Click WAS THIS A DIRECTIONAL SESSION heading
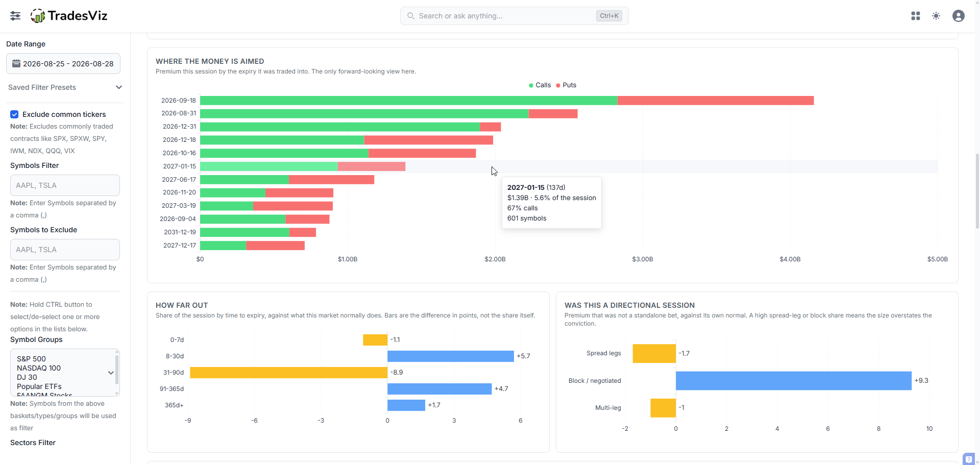This screenshot has width=980, height=465. pyautogui.click(x=629, y=305)
